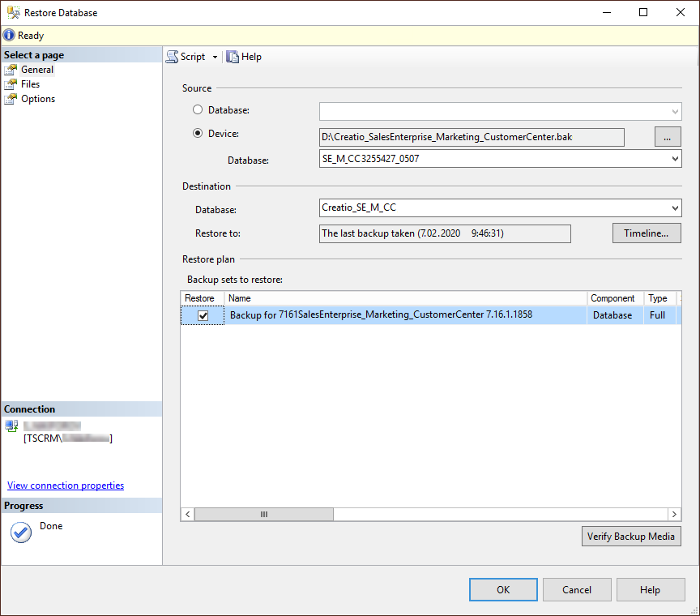Click the Help icon in toolbar
Screen dimensions: 700x616
coord(233,57)
